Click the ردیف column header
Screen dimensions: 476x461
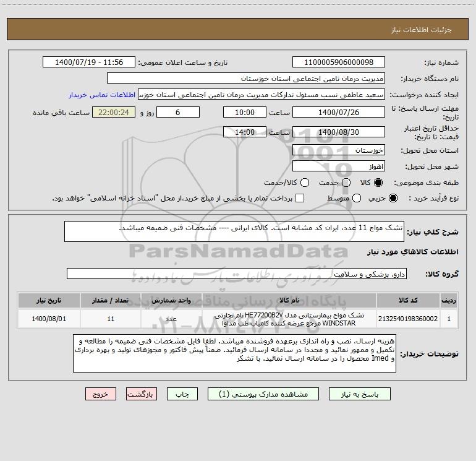coord(449,300)
